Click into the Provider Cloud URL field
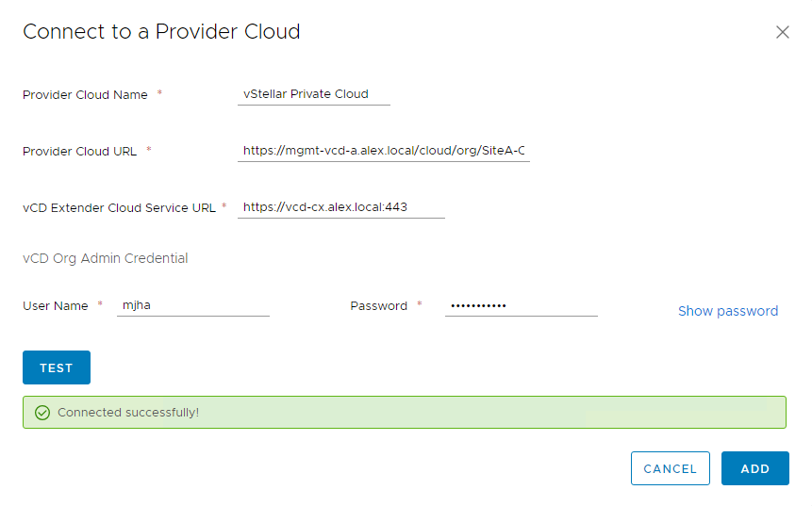Screen dimensions: 812x506 [383, 151]
